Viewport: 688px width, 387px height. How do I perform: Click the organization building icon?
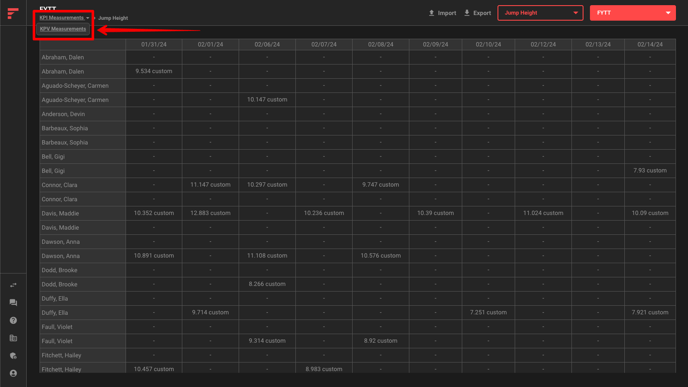pos(13,338)
